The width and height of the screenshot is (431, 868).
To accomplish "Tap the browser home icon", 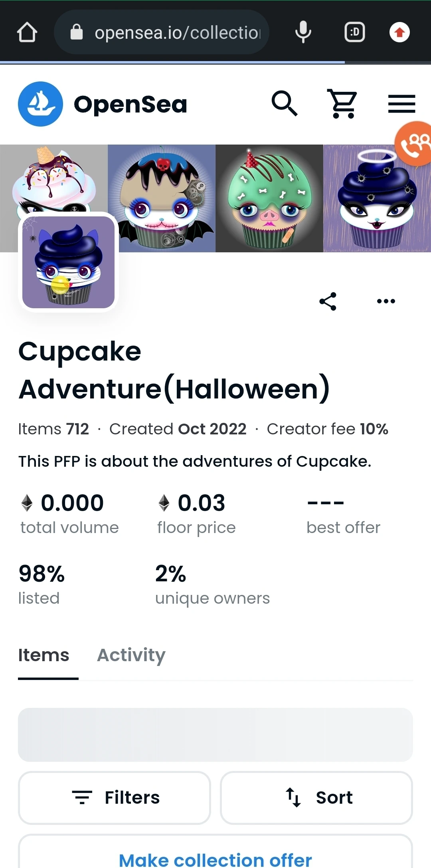I will pos(27,32).
